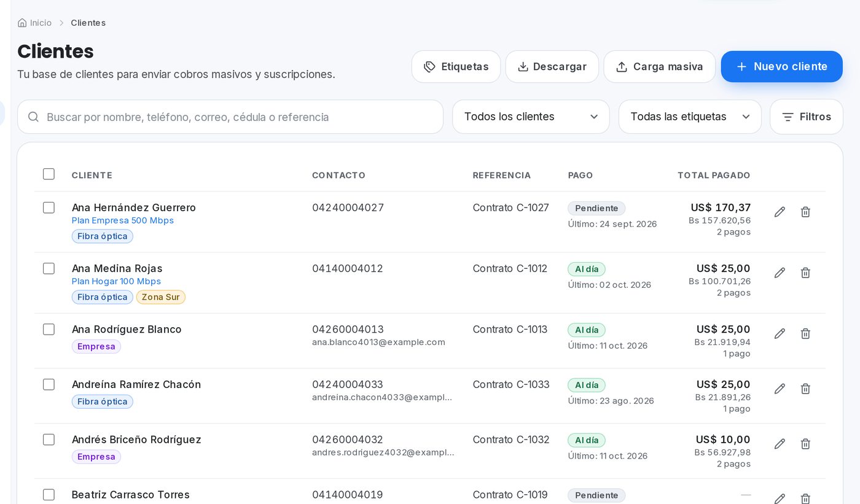Screen dimensions: 860x504
Task: Open the Filtros panel
Action: [807, 117]
